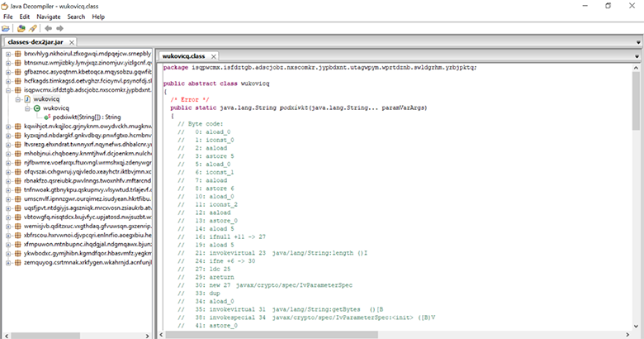Click the Open Type toolbar icon

(21, 28)
